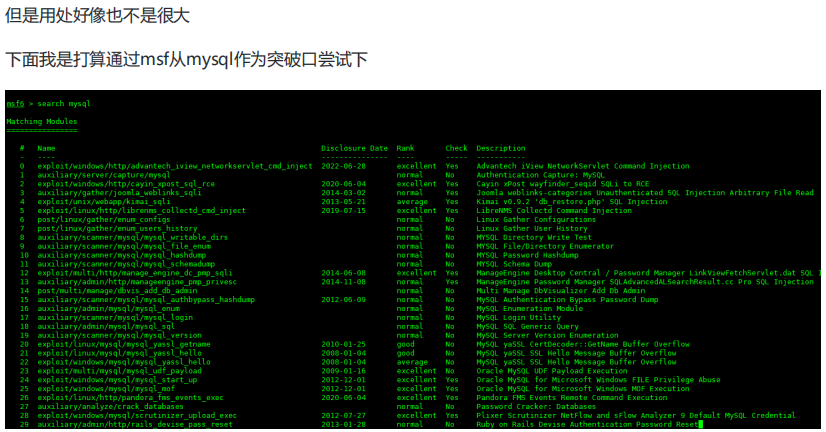Viewport: 826px width, 432px height.
Task: Select mysql_file_enum scanner module
Action: (x=124, y=247)
